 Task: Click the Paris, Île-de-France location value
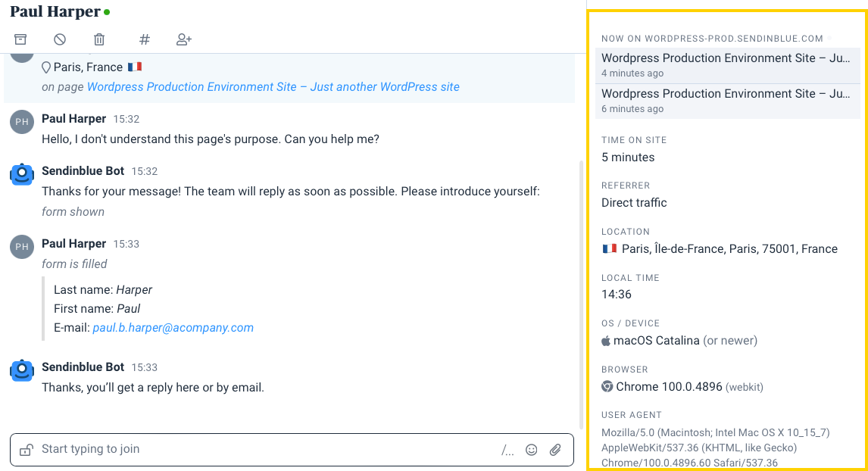(x=729, y=249)
